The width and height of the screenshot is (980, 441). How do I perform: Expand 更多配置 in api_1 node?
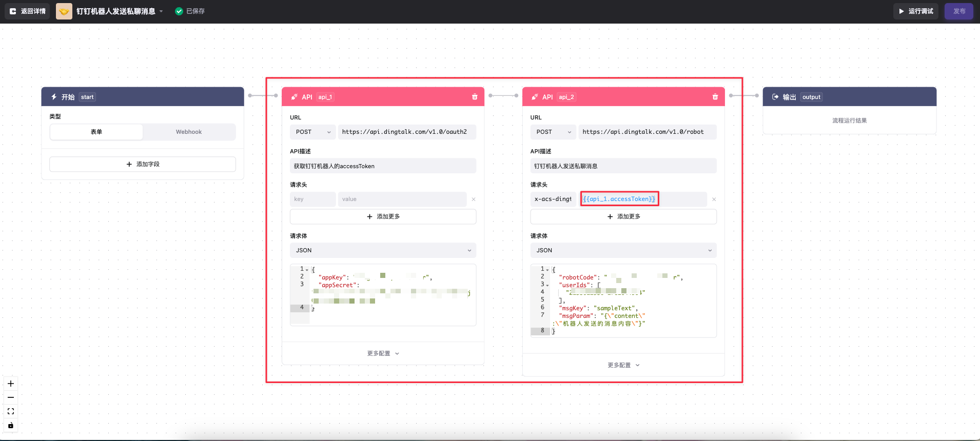point(383,353)
